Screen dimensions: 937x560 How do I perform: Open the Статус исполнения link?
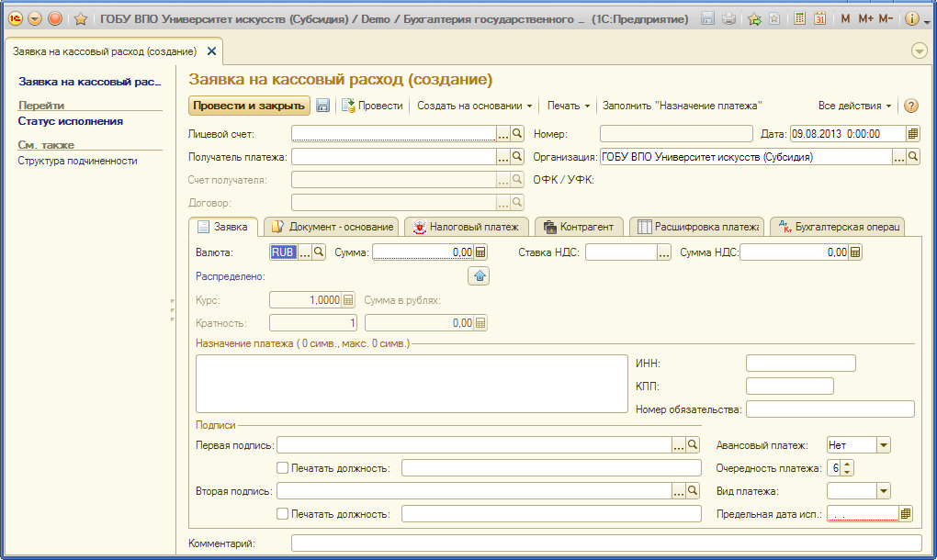tap(71, 121)
